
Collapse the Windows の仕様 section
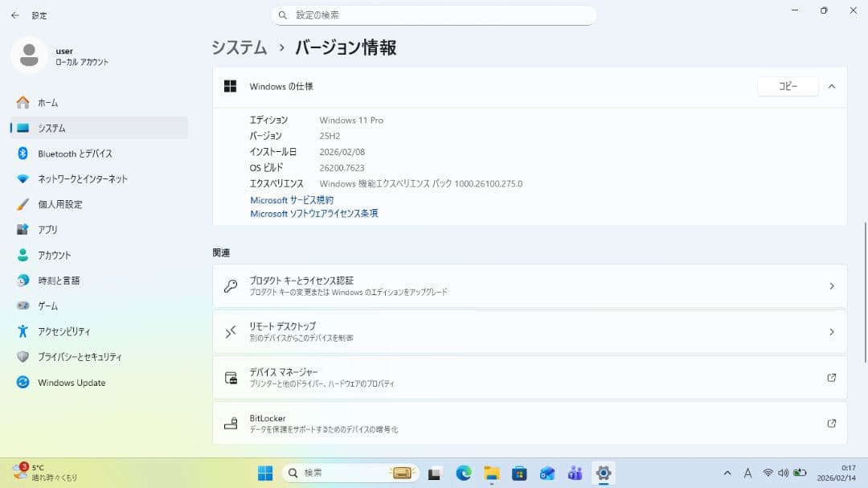click(832, 87)
